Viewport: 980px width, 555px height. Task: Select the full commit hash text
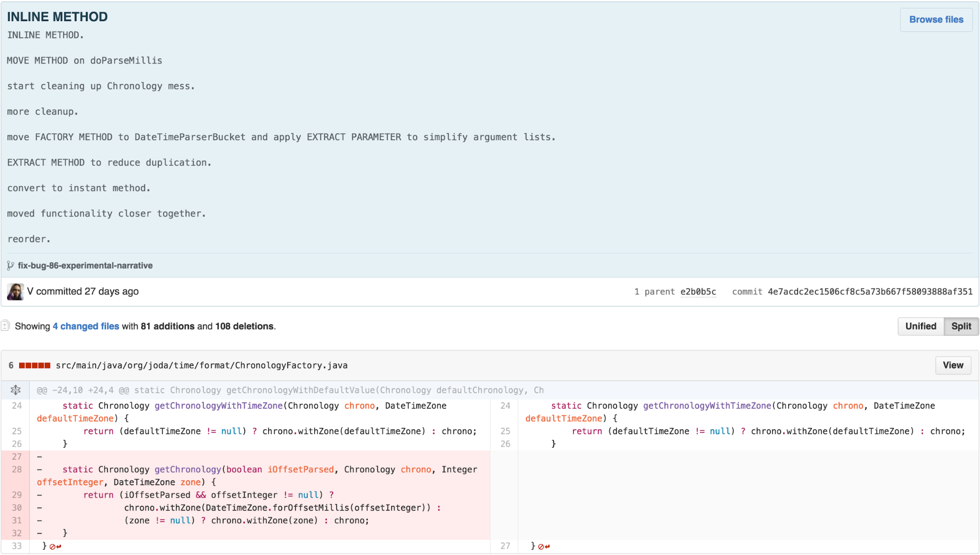pos(870,291)
